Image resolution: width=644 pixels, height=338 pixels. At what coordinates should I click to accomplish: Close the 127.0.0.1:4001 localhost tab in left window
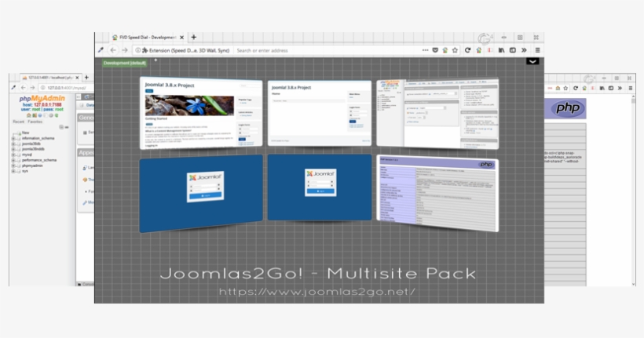[x=77, y=78]
